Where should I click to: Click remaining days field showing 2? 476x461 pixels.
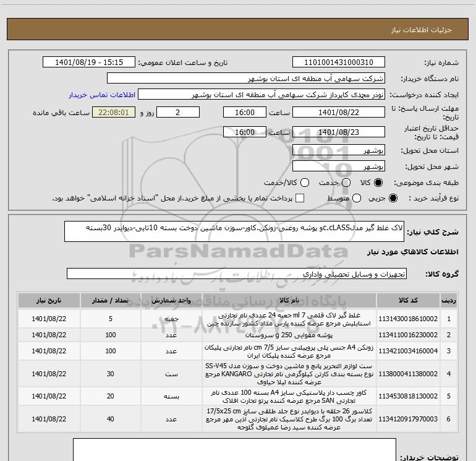click(x=178, y=112)
